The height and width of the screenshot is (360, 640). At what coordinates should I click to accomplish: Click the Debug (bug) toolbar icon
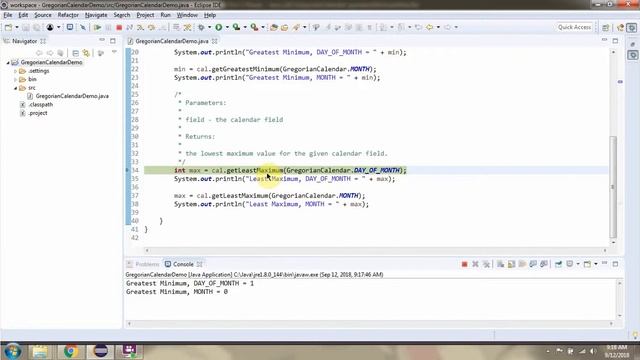(201, 27)
